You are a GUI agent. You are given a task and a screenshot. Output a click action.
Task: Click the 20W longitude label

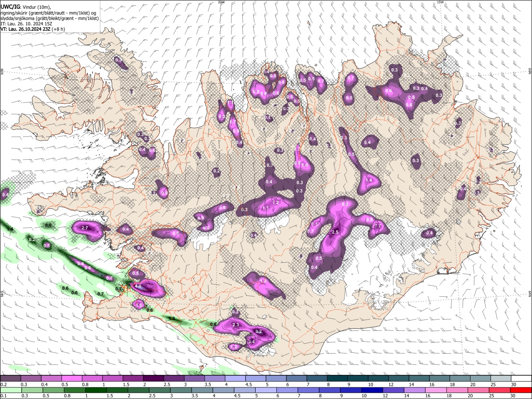click(221, 2)
